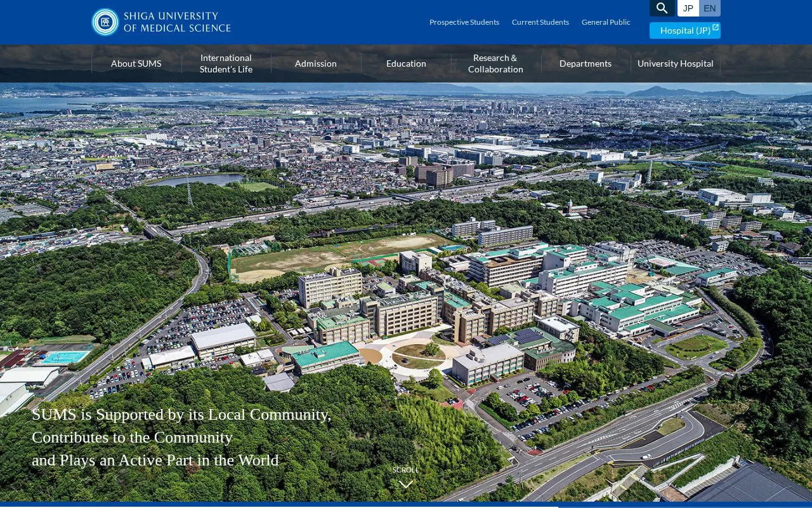
Task: Open International Student's Life menu
Action: (226, 63)
